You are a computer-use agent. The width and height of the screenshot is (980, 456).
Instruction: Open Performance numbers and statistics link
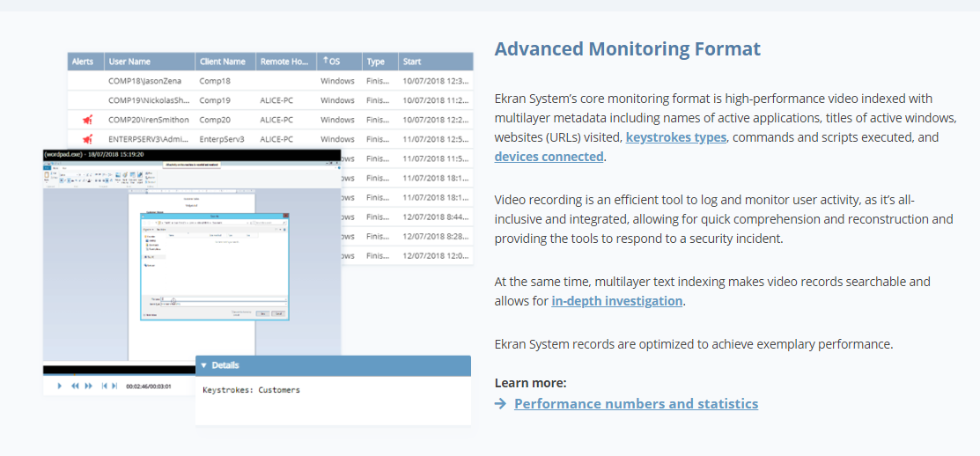pyautogui.click(x=637, y=403)
